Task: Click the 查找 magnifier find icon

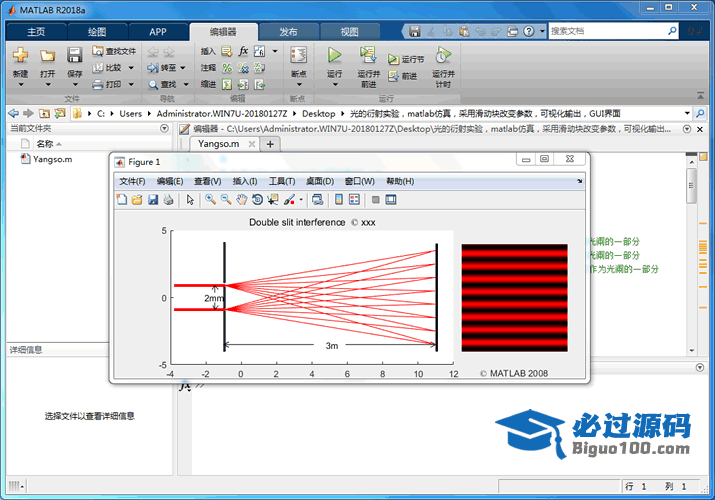Action: [x=153, y=84]
